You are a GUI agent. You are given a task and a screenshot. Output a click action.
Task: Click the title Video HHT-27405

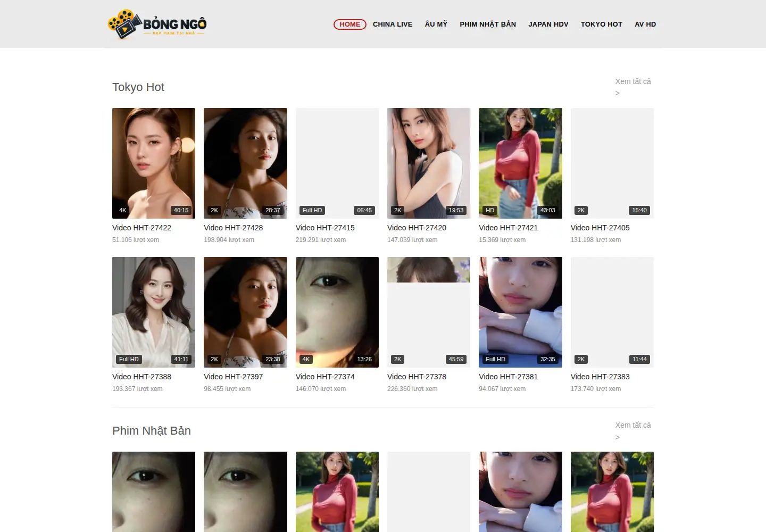click(x=600, y=228)
